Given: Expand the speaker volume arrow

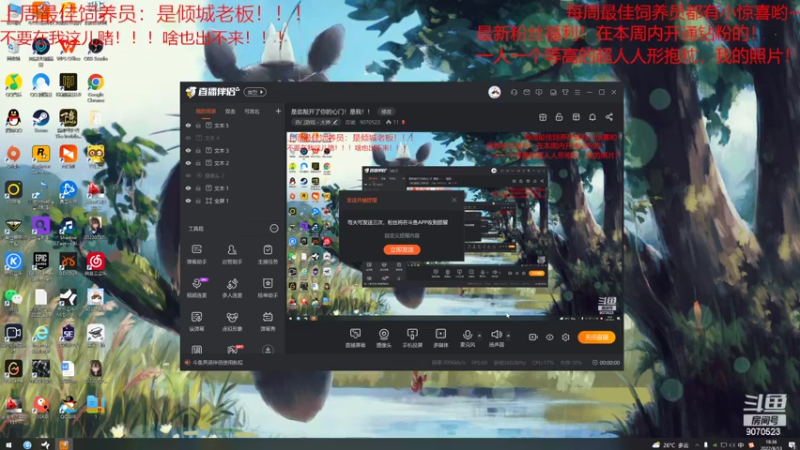Looking at the screenshot, I should 508,335.
